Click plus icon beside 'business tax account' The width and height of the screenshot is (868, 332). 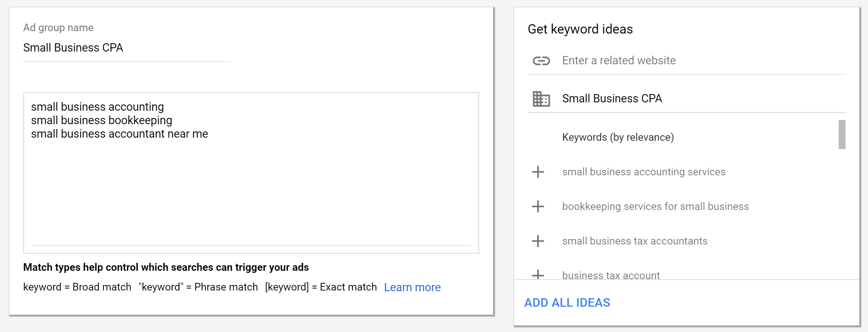coord(538,275)
